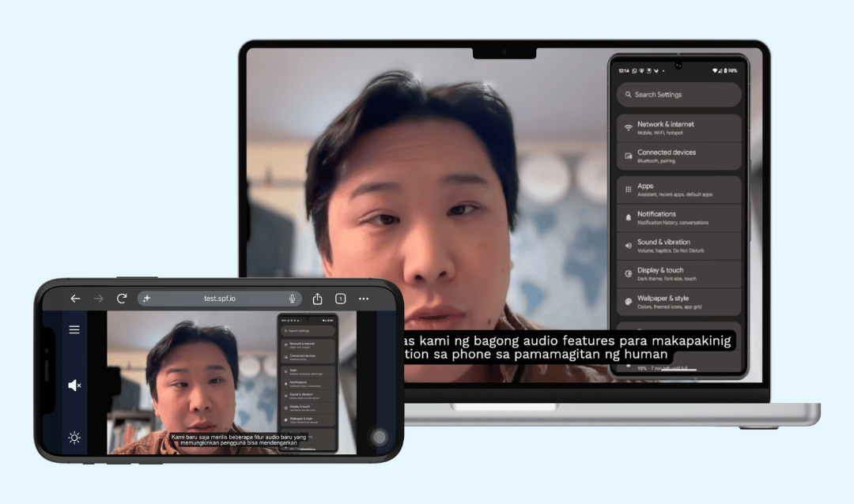Tap the browser forward arrow on phone
The image size is (854, 504).
coord(99,299)
